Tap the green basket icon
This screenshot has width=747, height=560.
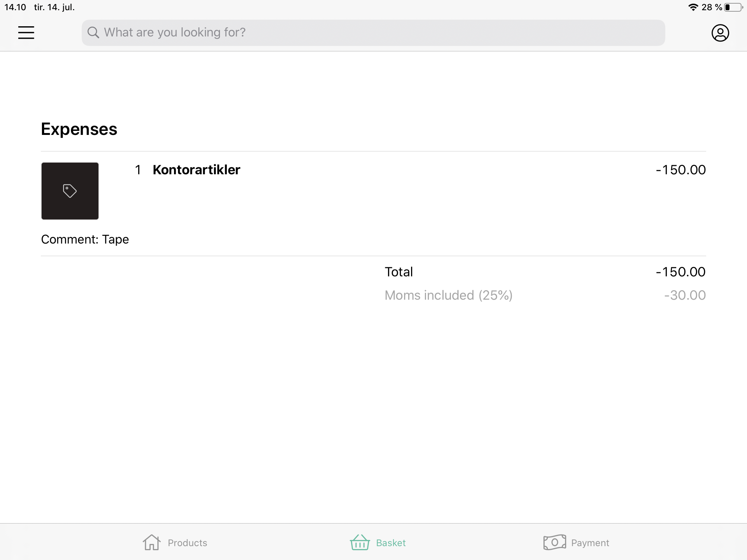(x=360, y=542)
